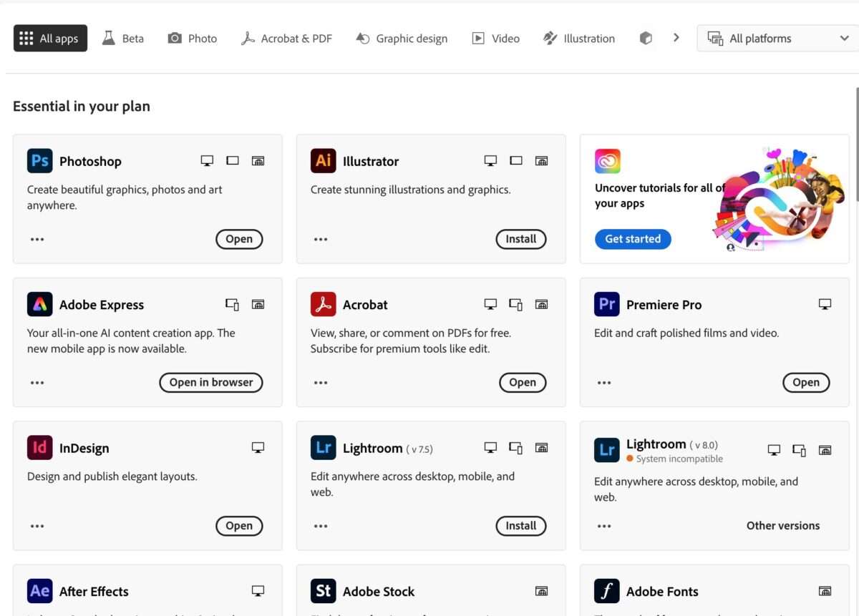Viewport: 859px width, 616px height.
Task: Open Acrobat with the Open button
Action: [x=523, y=383]
